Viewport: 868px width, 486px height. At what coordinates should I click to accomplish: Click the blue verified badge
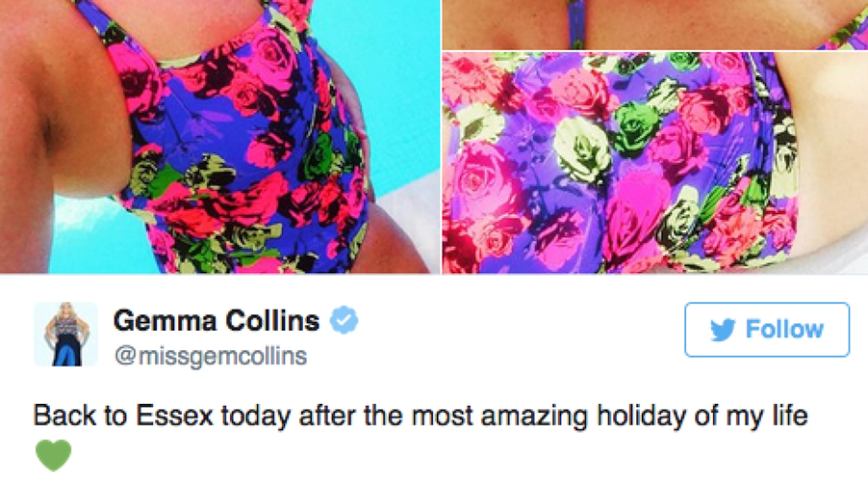click(x=345, y=320)
